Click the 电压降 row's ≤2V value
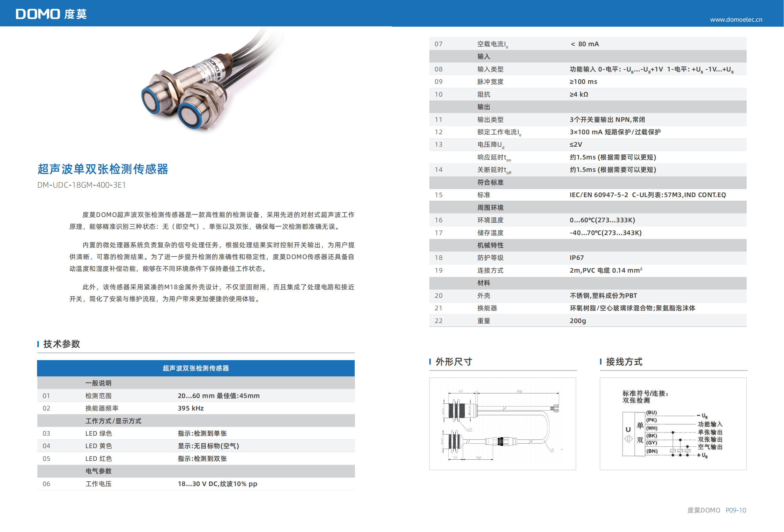This screenshot has height=532, width=784. pyautogui.click(x=576, y=144)
